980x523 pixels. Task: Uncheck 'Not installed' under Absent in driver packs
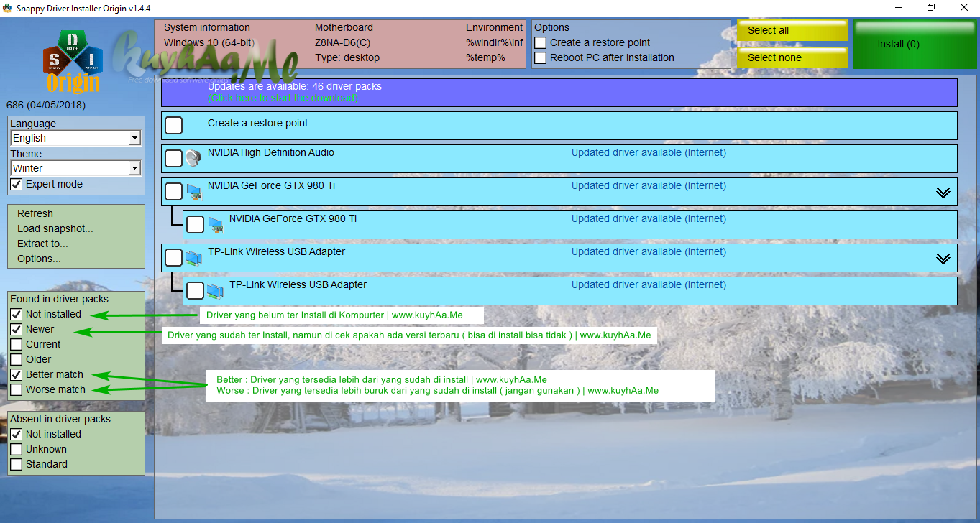coord(17,435)
